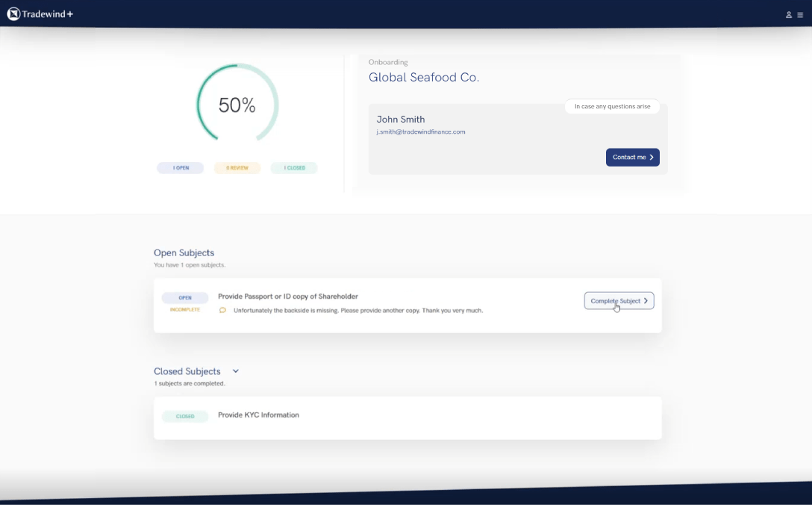The height and width of the screenshot is (505, 812).
Task: Click the Global Seafood Co. company heading
Action: click(423, 78)
